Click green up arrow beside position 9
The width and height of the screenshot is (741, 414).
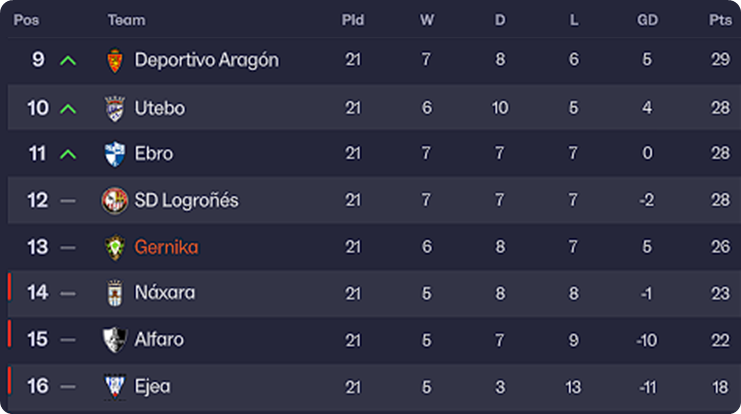[x=68, y=61]
